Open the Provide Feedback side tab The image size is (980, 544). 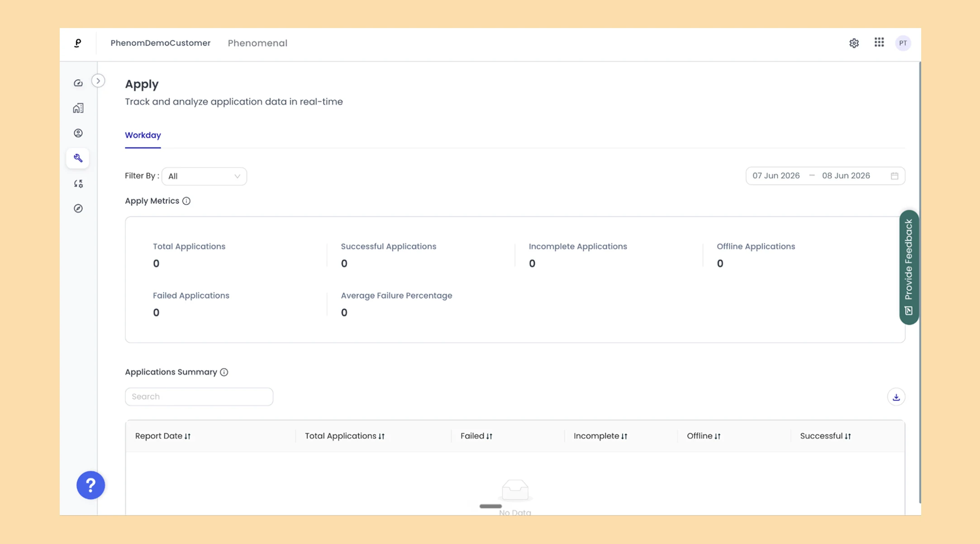click(x=909, y=267)
